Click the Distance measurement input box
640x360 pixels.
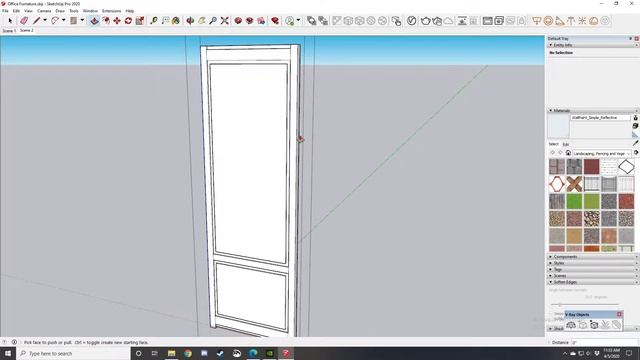605,342
